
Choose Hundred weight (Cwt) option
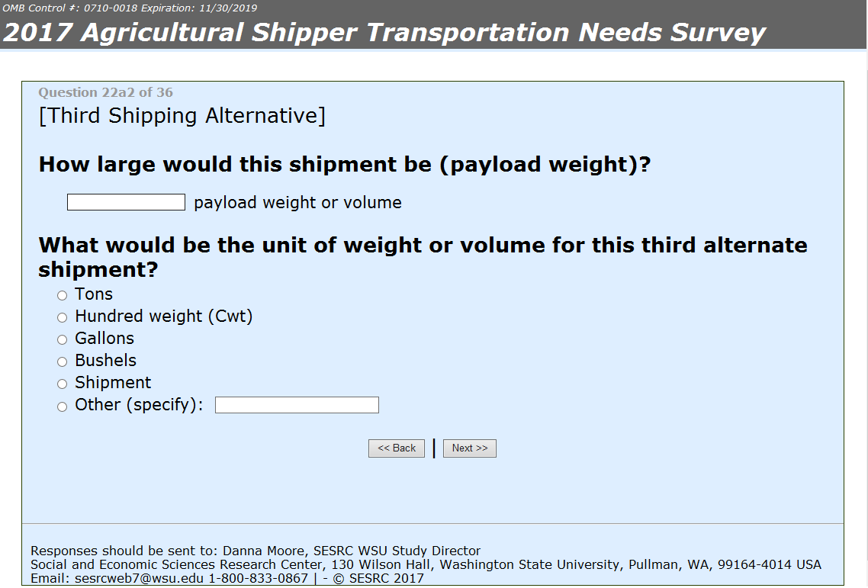[x=62, y=318]
